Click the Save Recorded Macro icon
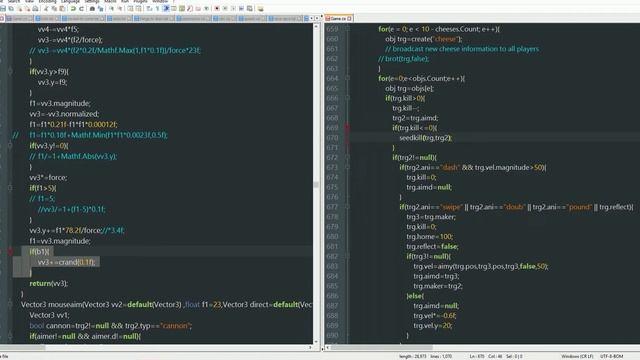Image resolution: width=640 pixels, height=360 pixels. [x=249, y=9]
